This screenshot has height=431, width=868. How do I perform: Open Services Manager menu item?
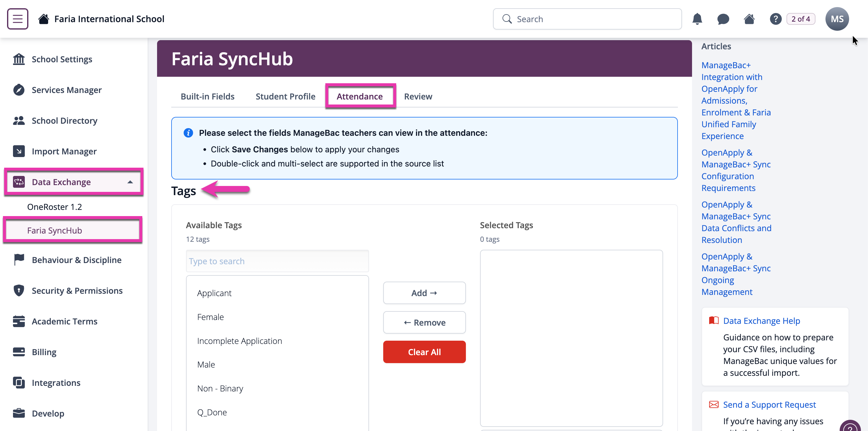click(x=67, y=90)
